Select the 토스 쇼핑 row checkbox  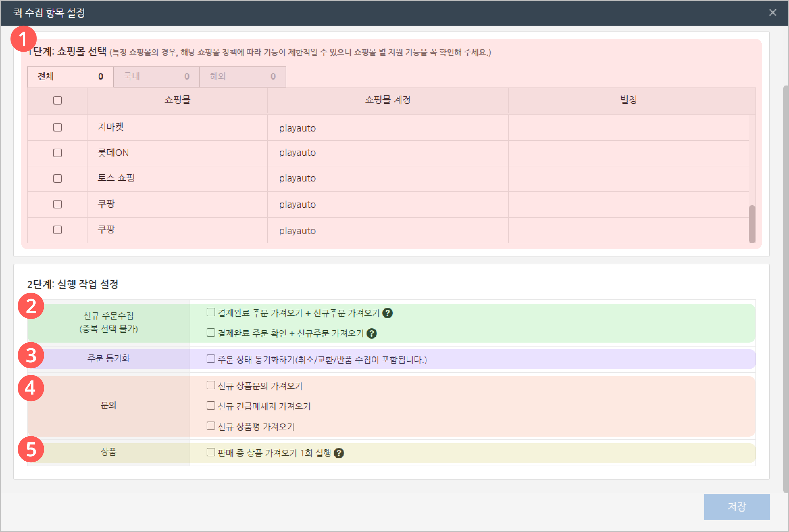pos(57,179)
